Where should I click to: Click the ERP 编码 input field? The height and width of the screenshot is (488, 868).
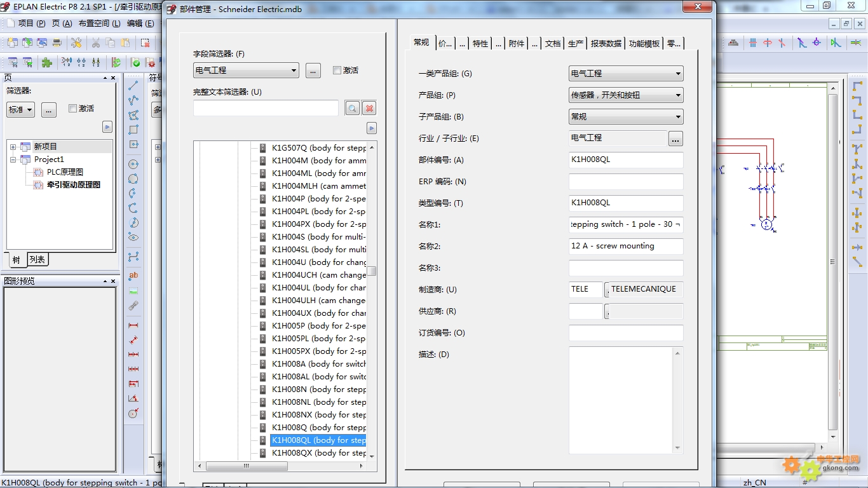click(626, 182)
